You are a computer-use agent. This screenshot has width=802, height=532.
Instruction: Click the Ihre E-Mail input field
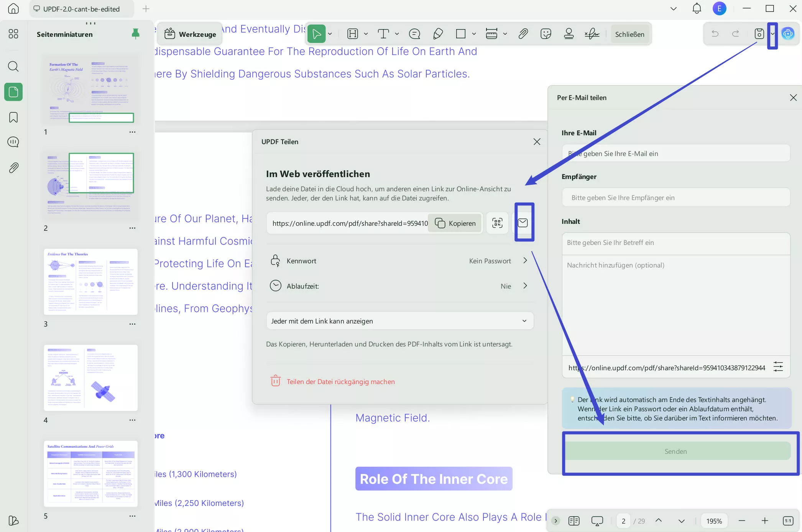(676, 153)
